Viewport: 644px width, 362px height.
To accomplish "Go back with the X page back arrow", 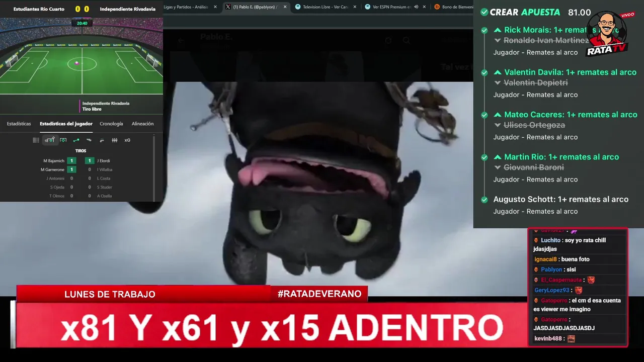I will click(181, 41).
